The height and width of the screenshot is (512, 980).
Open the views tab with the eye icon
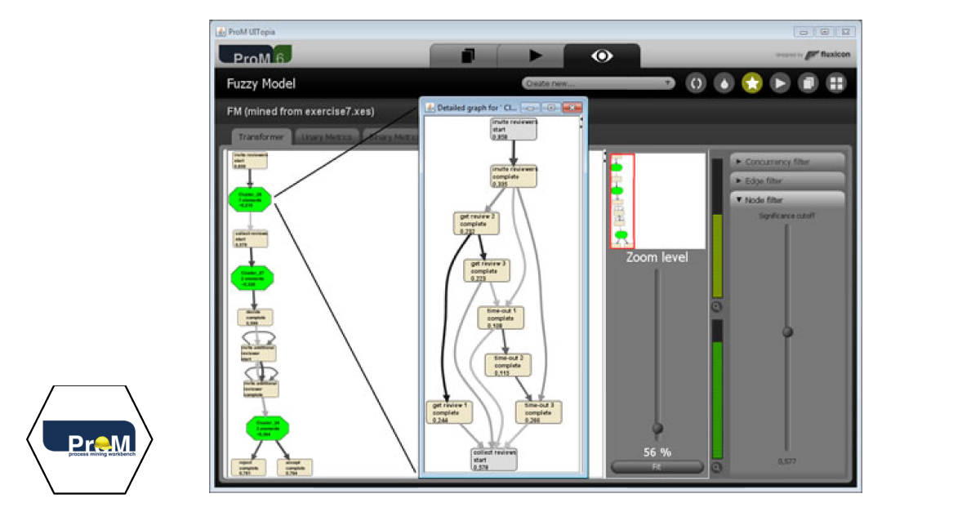pyautogui.click(x=603, y=56)
